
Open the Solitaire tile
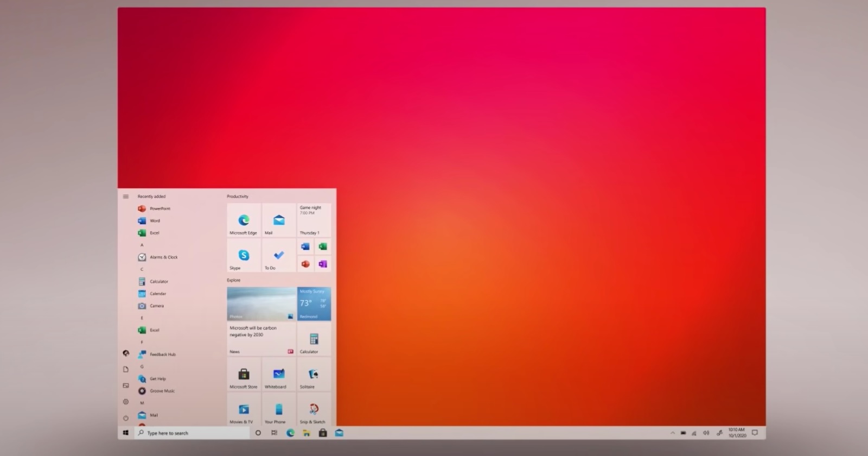coord(314,374)
